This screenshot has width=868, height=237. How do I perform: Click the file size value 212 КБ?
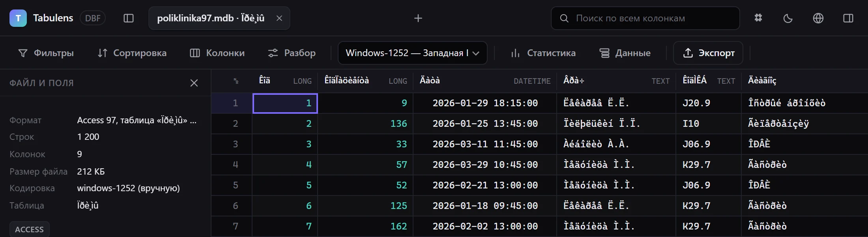point(91,172)
